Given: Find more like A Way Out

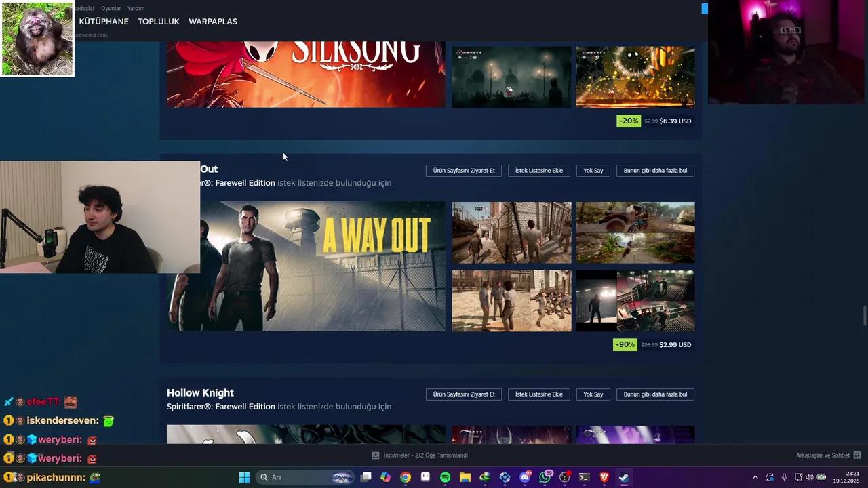Looking at the screenshot, I should pos(655,171).
